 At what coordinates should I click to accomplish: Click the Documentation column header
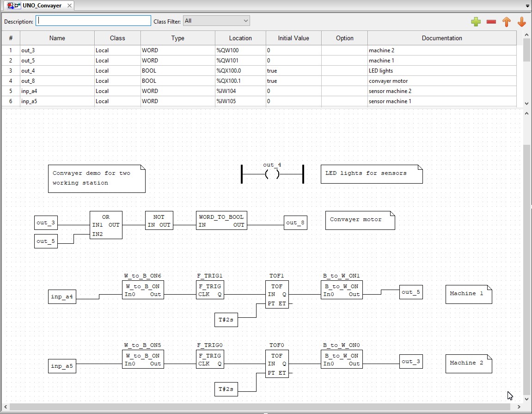tap(442, 38)
